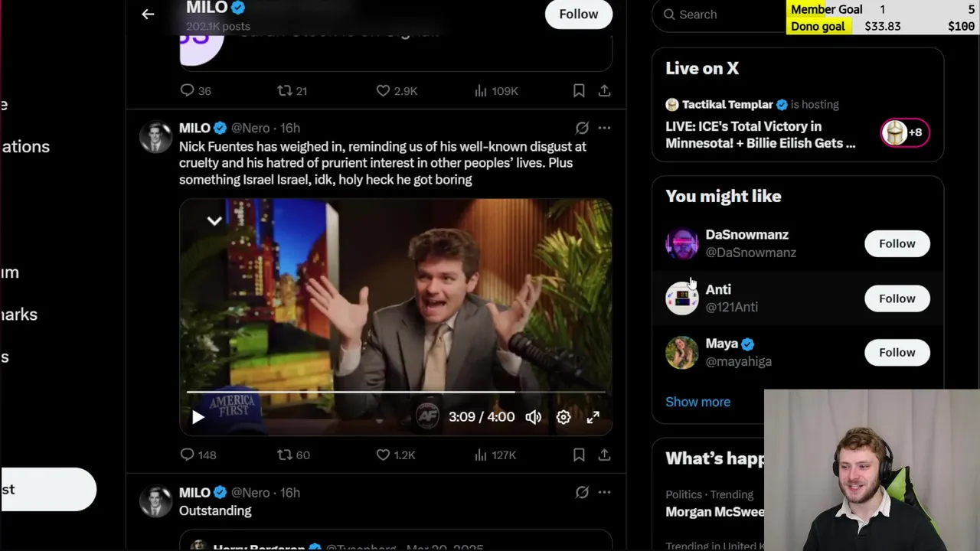Open MILO avatar on Outstanding post
The width and height of the screenshot is (980, 551).
(x=155, y=502)
